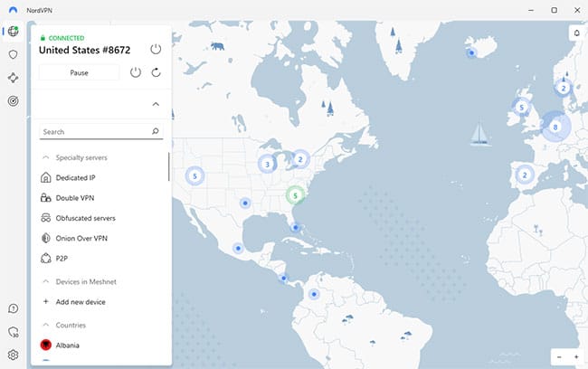The height and width of the screenshot is (369, 588).
Task: Zoom in the map with plus button
Action: pos(576,357)
